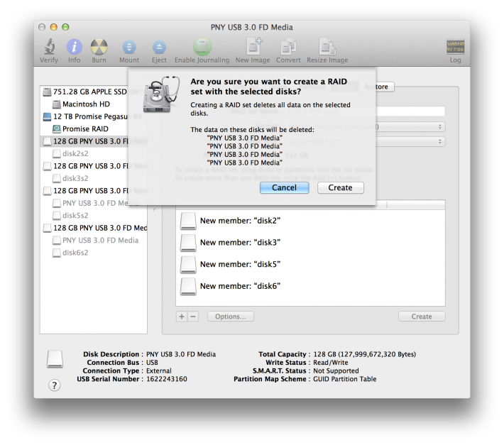Select the 128 GB PNY disk above disk6s2
504x445 pixels.
[x=94, y=228]
